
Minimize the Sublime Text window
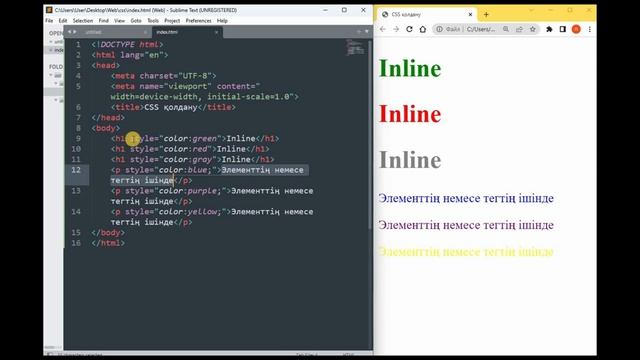pyautogui.click(x=325, y=10)
